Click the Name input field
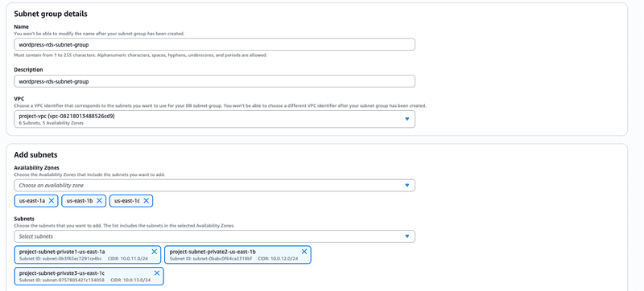 (x=214, y=44)
